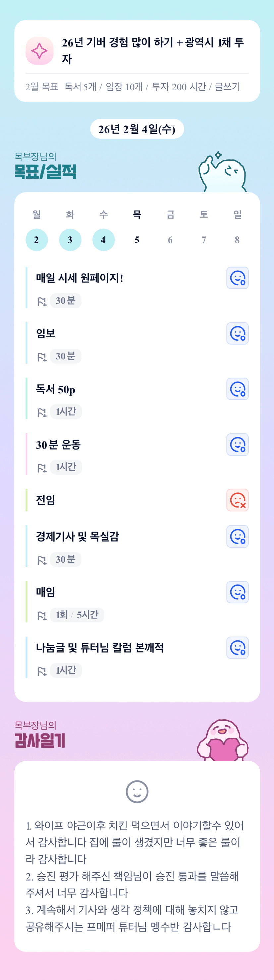Click smiley icon for 나눔글 및 튜터님 칼럼
This screenshot has height=980, width=274.
pos(238,647)
